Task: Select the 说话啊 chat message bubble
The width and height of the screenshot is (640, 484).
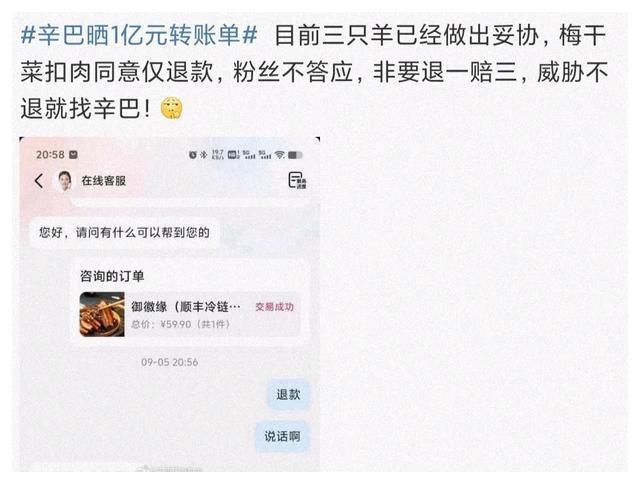Action: pyautogui.click(x=282, y=436)
